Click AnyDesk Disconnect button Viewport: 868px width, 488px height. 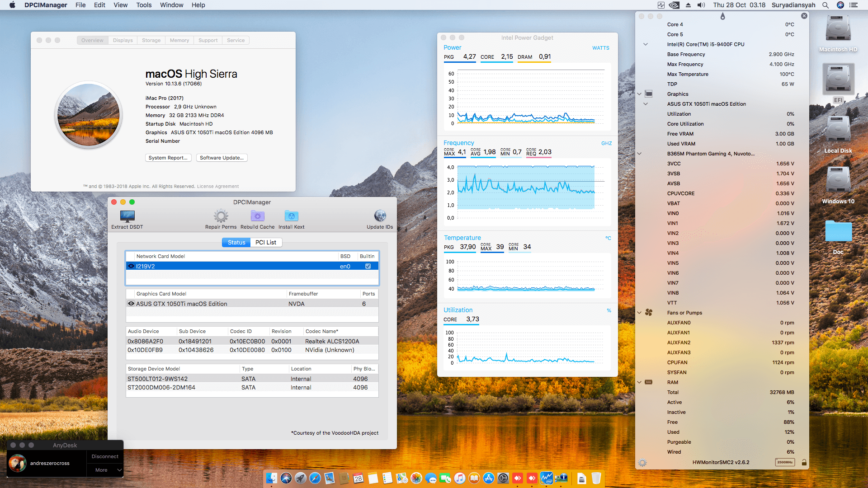click(x=105, y=456)
